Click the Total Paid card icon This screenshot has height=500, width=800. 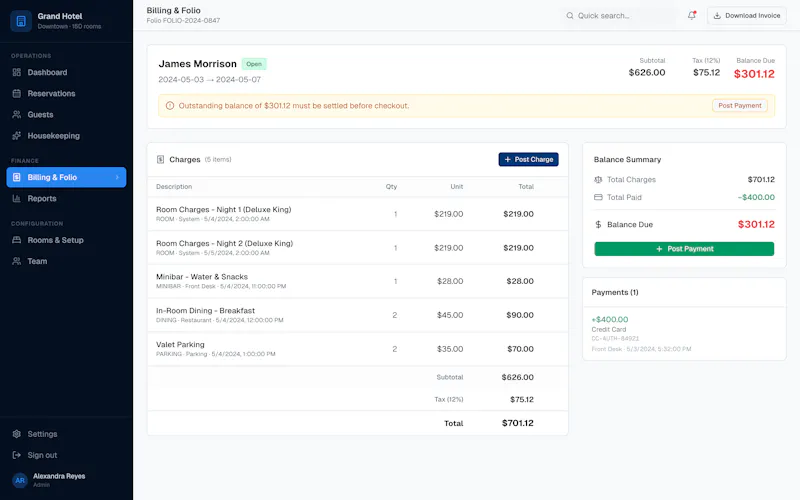click(x=598, y=197)
